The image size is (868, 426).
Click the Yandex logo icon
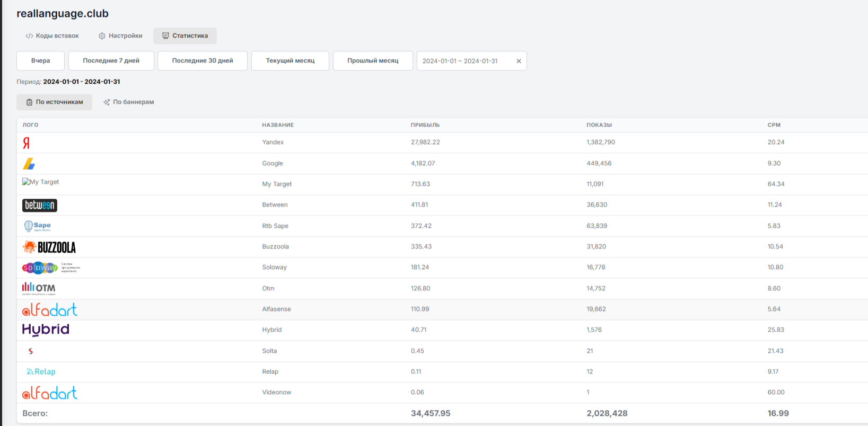[x=26, y=143]
